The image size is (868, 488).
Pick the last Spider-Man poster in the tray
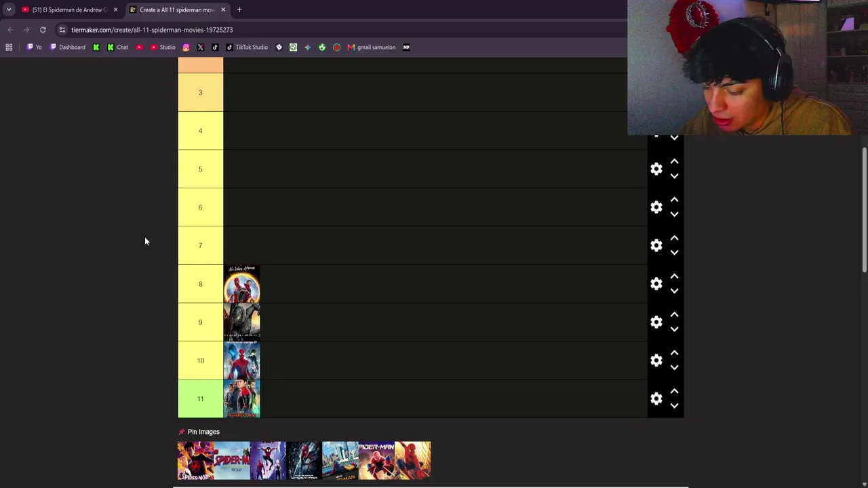coord(412,461)
